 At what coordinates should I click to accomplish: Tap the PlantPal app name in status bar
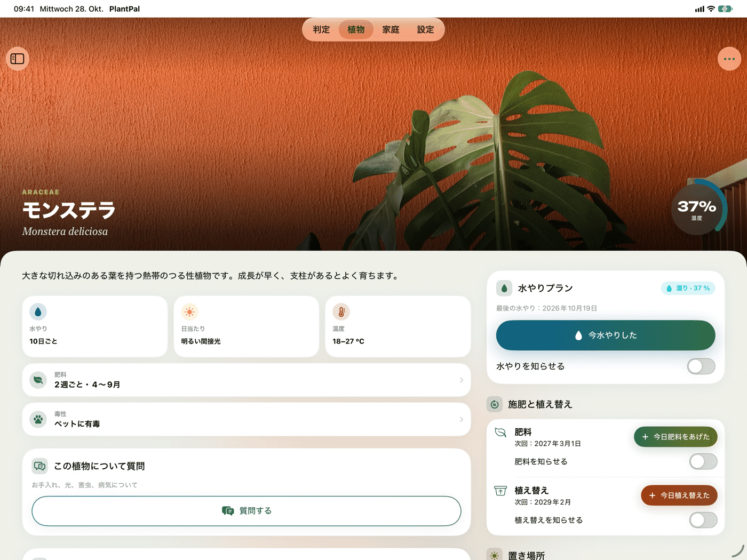tap(124, 9)
